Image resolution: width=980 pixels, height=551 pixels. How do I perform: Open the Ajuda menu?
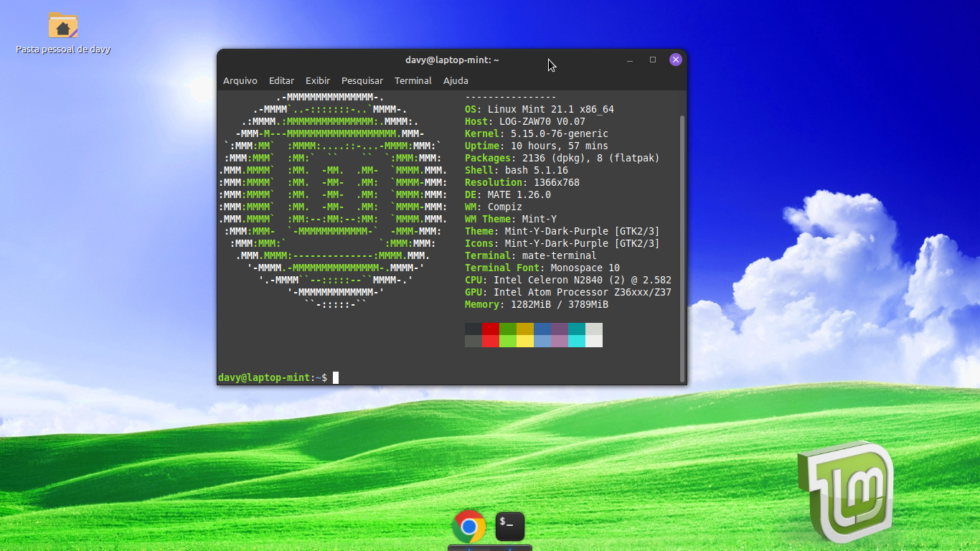(456, 81)
